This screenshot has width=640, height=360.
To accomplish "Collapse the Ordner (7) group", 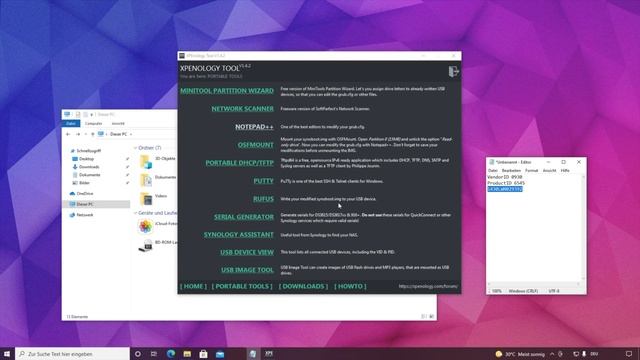I will (135, 148).
